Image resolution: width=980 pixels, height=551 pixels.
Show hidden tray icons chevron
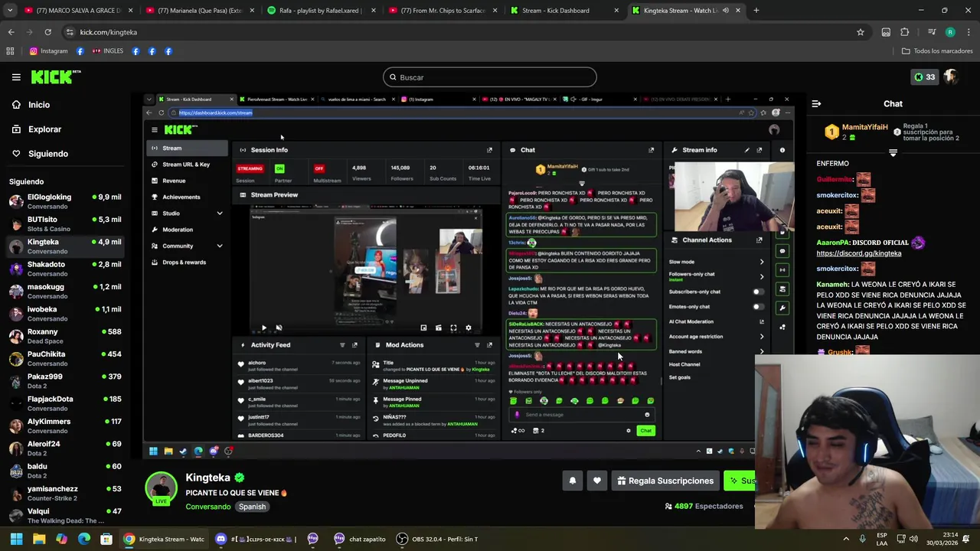click(x=846, y=539)
